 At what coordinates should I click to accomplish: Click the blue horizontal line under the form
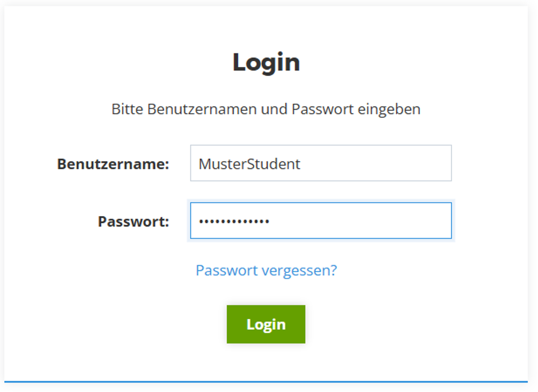[266, 382]
